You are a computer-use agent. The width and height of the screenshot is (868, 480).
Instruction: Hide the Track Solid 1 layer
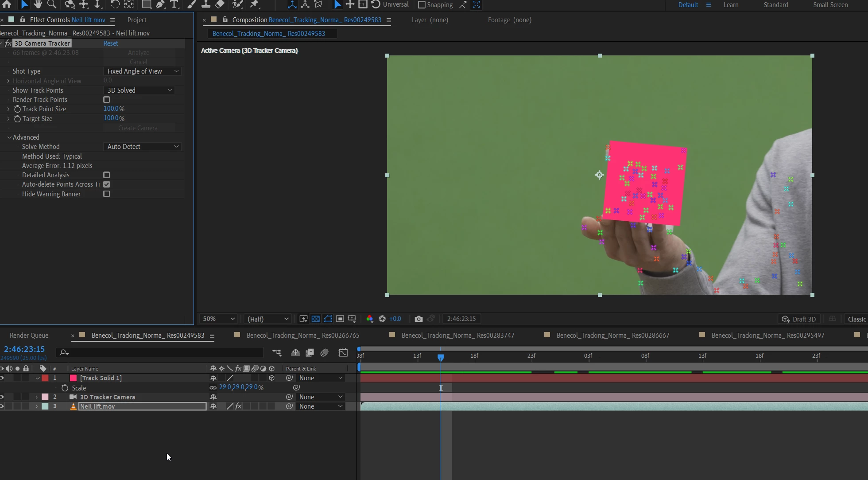2,378
